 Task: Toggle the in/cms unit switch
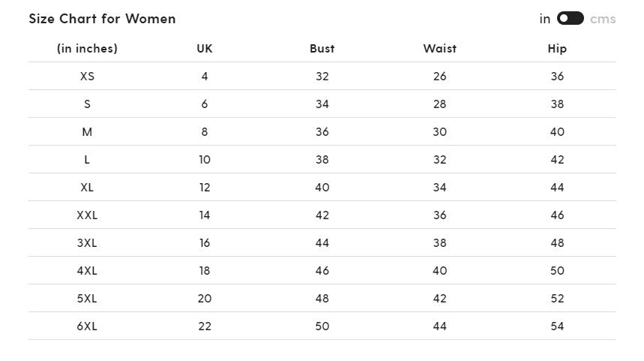click(570, 19)
